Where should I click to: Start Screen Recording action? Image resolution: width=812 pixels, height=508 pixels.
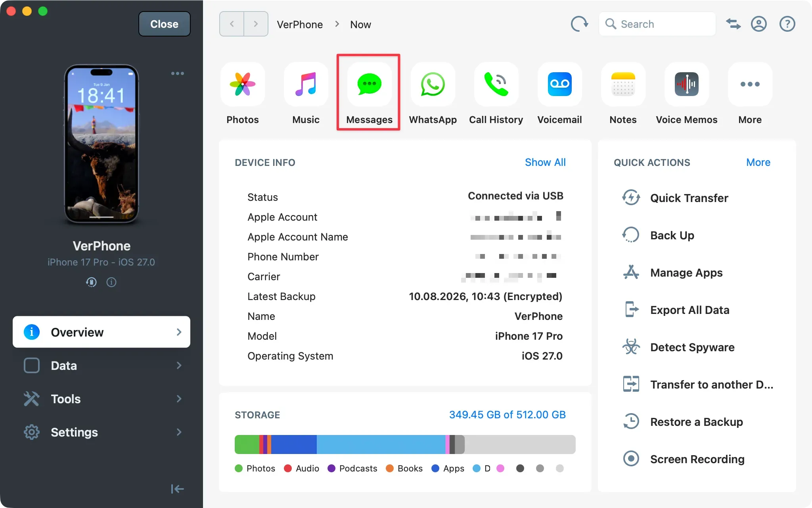684,459
